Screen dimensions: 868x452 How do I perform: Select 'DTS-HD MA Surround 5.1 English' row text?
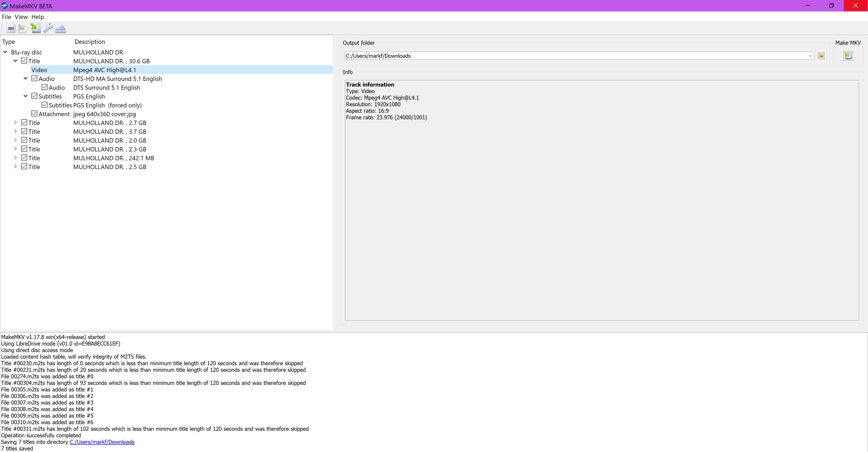click(118, 78)
